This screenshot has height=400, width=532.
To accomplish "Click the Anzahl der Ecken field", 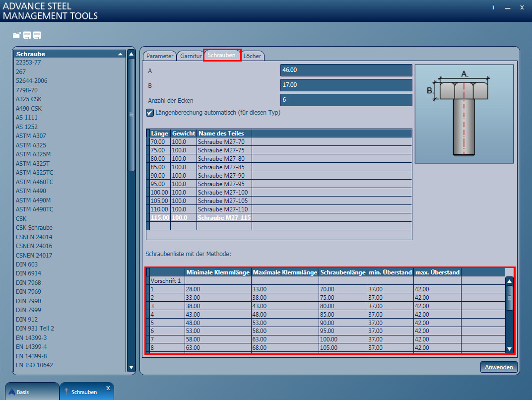I will [x=346, y=100].
